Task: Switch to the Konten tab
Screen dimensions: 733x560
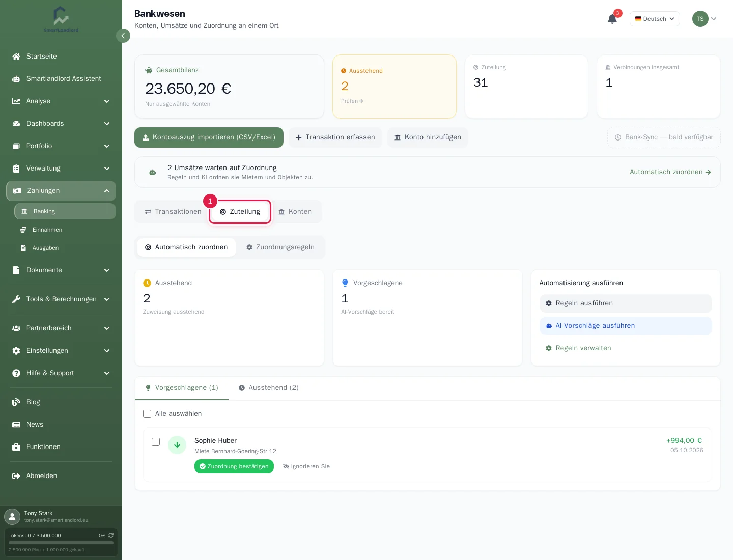Action: pos(295,212)
